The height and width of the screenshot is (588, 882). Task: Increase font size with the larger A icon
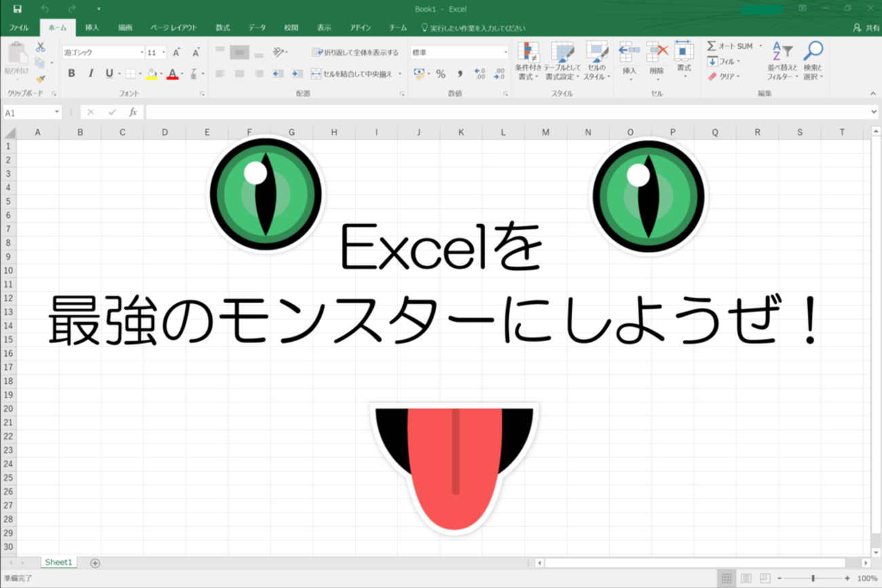[x=176, y=52]
